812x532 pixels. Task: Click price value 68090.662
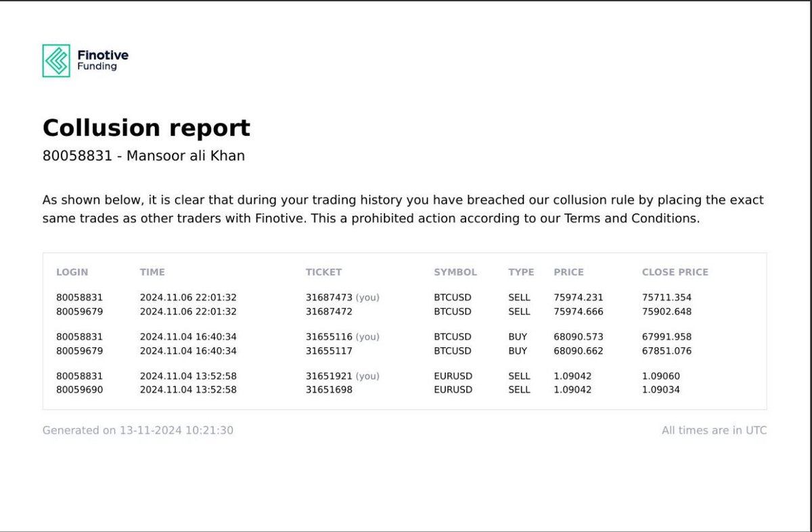pos(579,351)
